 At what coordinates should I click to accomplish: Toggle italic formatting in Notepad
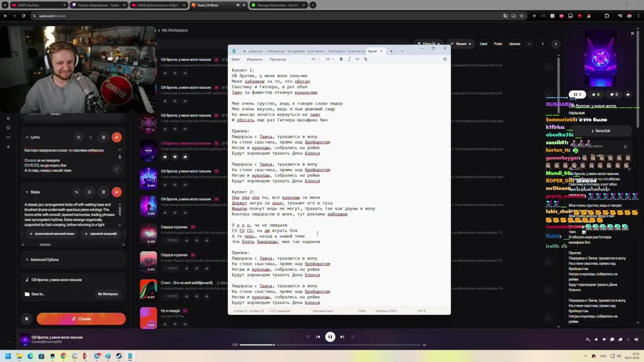click(349, 59)
